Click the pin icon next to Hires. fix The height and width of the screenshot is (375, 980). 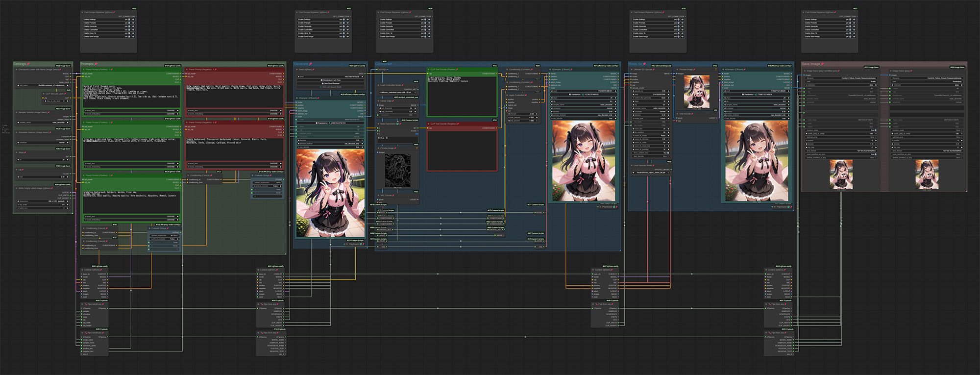[x=645, y=64]
